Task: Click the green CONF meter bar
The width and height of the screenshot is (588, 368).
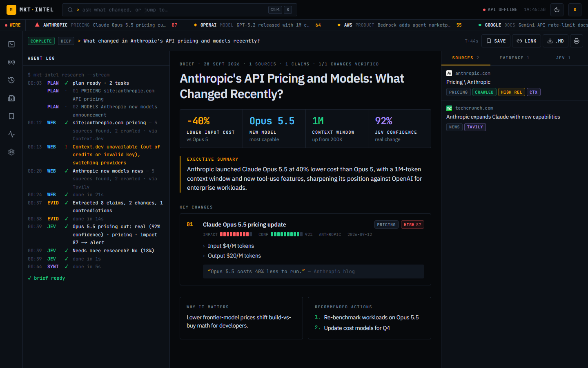Action: 287,234
